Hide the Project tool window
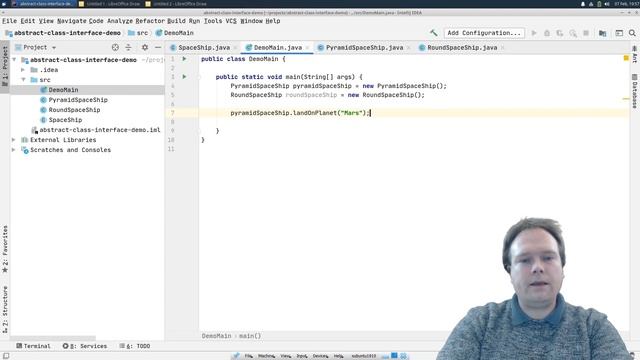 (x=158, y=47)
